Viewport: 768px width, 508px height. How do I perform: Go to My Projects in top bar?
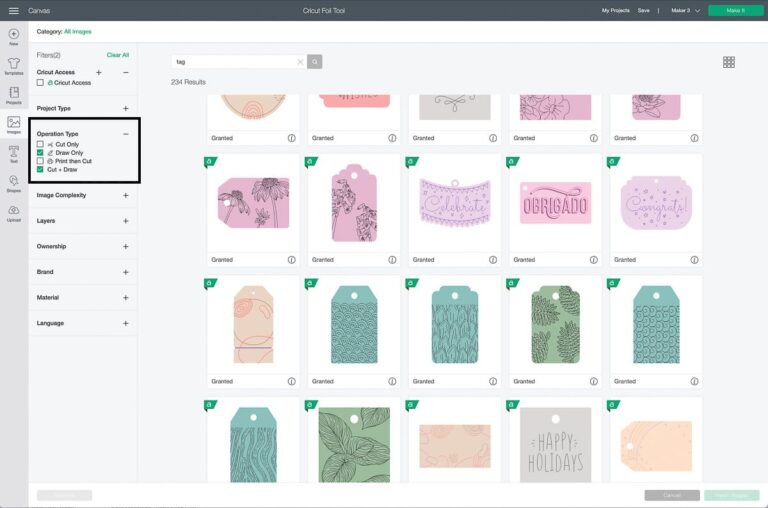(x=615, y=10)
